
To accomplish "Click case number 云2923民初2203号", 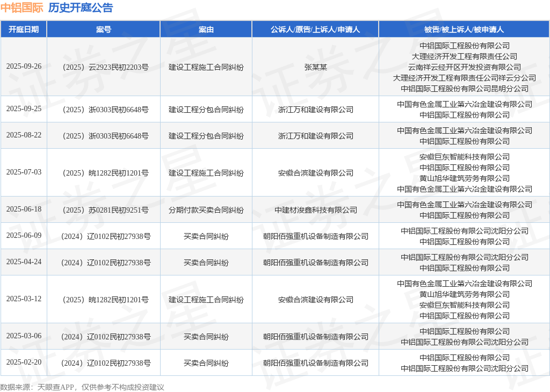I will point(105,67).
